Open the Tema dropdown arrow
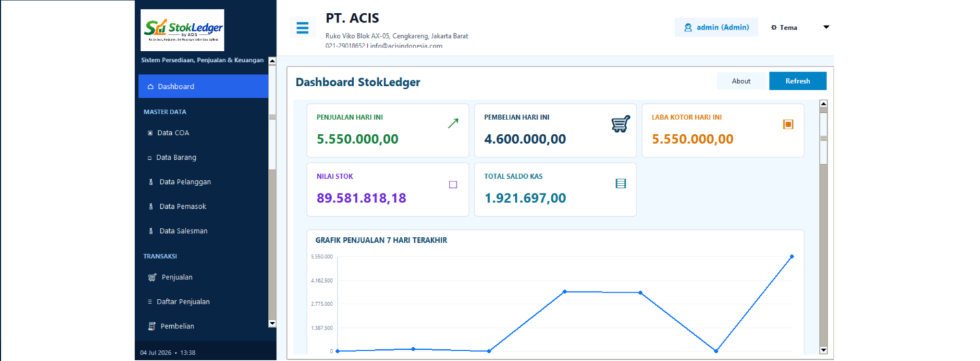The height and width of the screenshot is (361, 980). (x=826, y=27)
